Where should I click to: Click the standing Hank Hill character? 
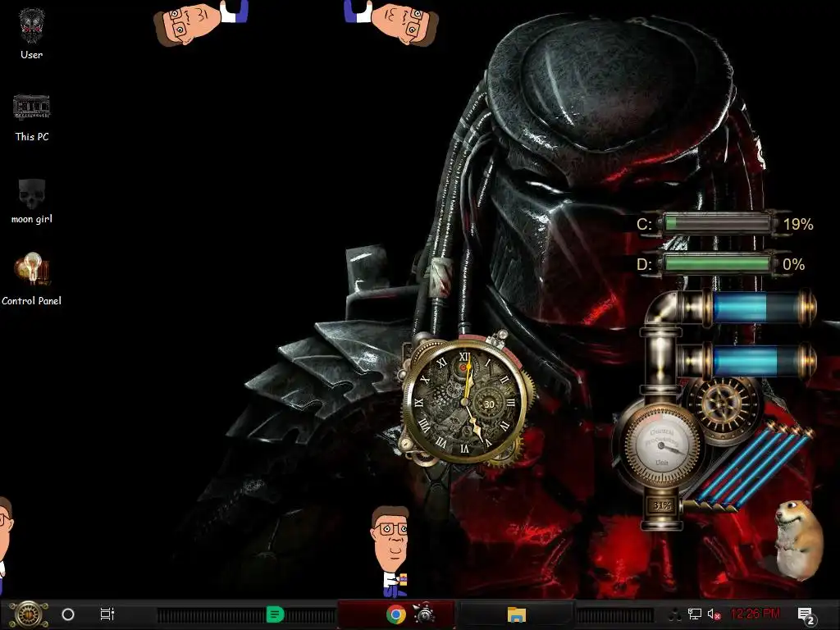[391, 552]
